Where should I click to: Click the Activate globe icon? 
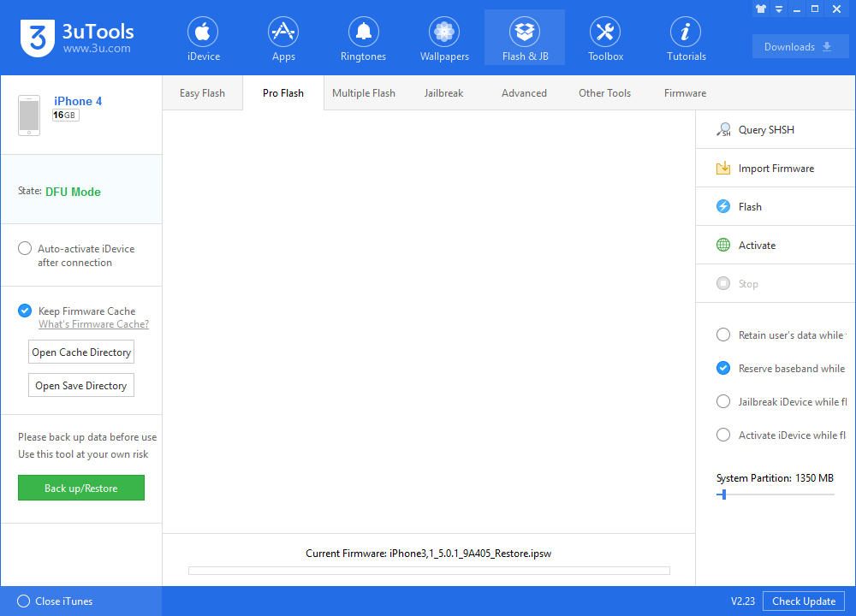723,245
